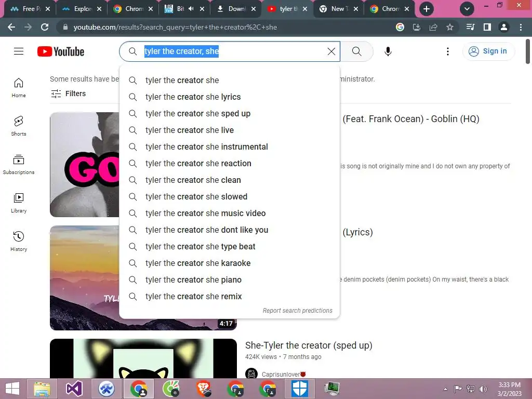Open Library in sidebar
The image size is (532, 399).
pos(19,203)
